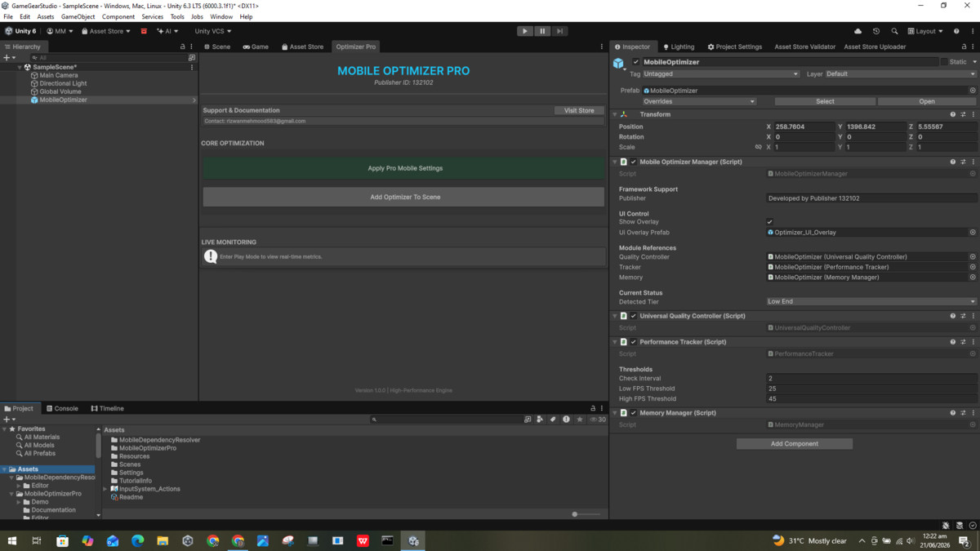Click object picker for Quality Controller field
Image resolution: width=980 pixels, height=551 pixels.
[973, 257]
